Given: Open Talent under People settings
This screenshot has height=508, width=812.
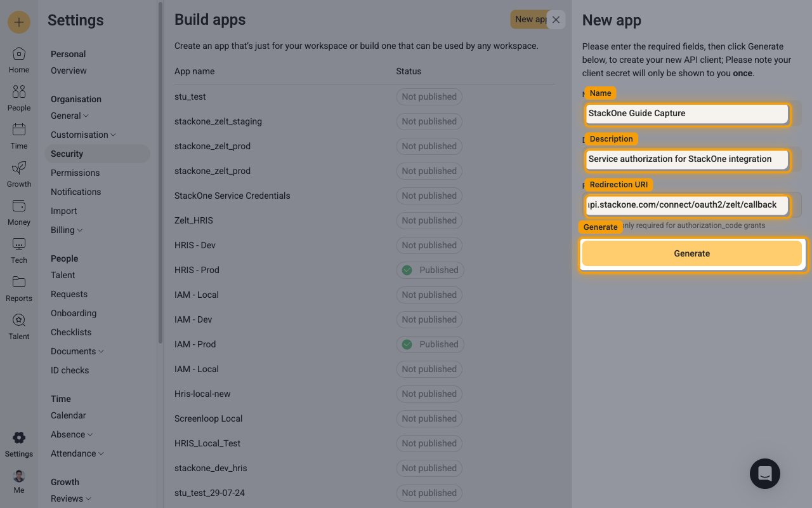Looking at the screenshot, I should coord(63,275).
